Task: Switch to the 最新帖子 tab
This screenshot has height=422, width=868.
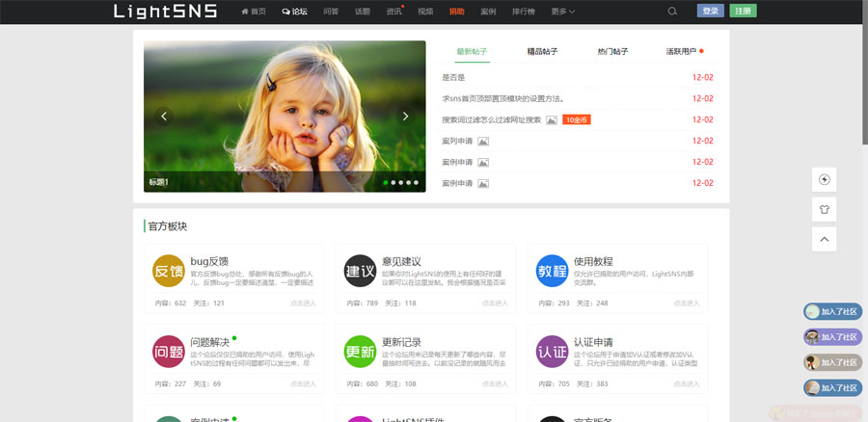Action: (x=472, y=51)
